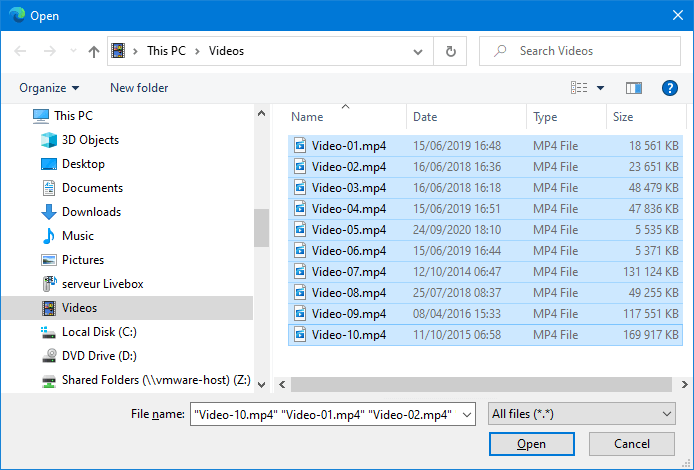Click This PC in the address path
Screen dimensions: 694x470
(x=166, y=51)
